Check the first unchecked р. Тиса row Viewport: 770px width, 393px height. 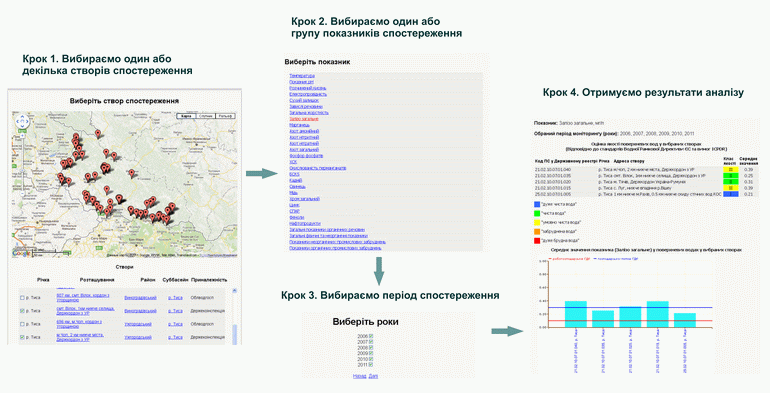pyautogui.click(x=22, y=298)
